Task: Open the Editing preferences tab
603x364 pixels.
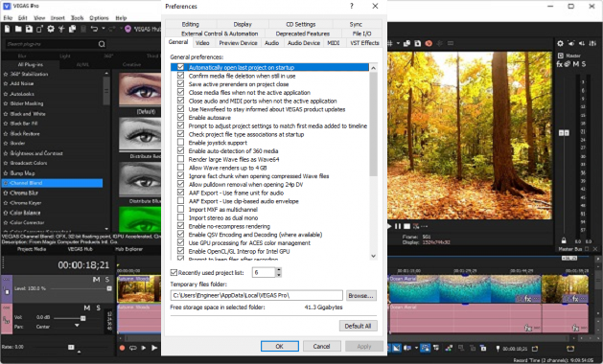Action: click(191, 24)
